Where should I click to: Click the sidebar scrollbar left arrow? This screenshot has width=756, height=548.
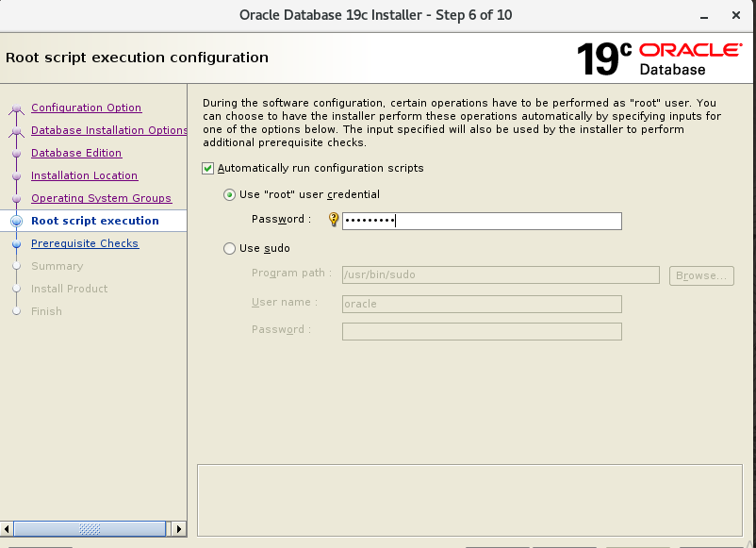(x=7, y=529)
